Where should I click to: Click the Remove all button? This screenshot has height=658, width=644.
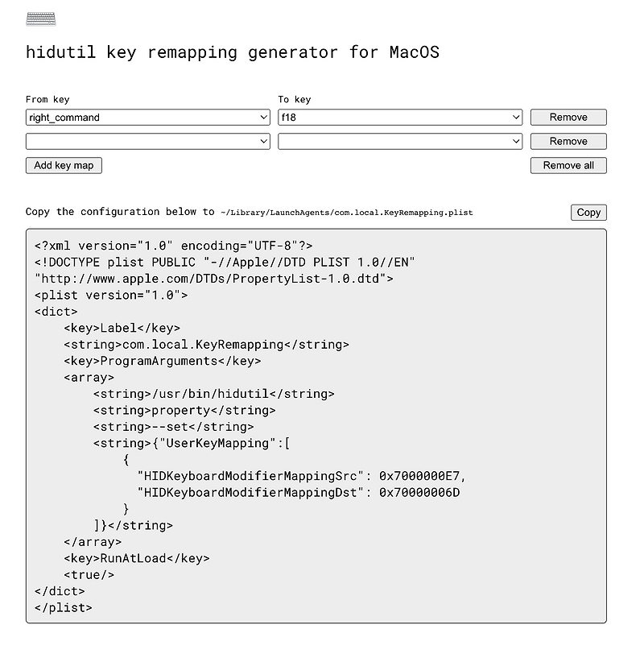(x=568, y=165)
